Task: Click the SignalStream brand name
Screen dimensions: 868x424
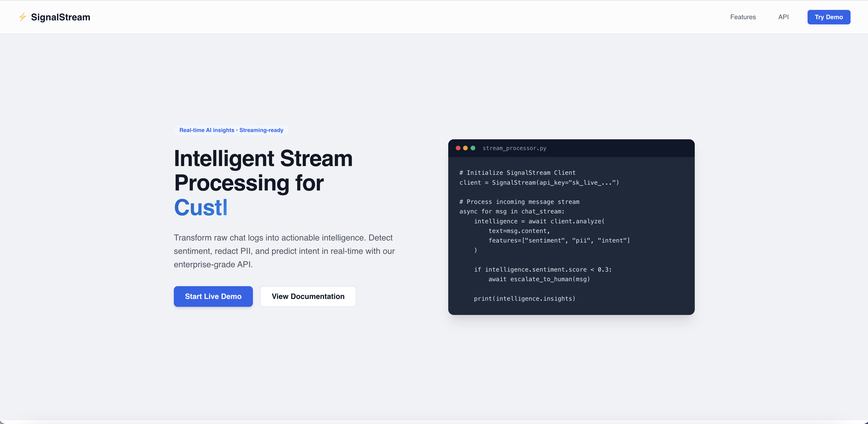Action: tap(60, 17)
